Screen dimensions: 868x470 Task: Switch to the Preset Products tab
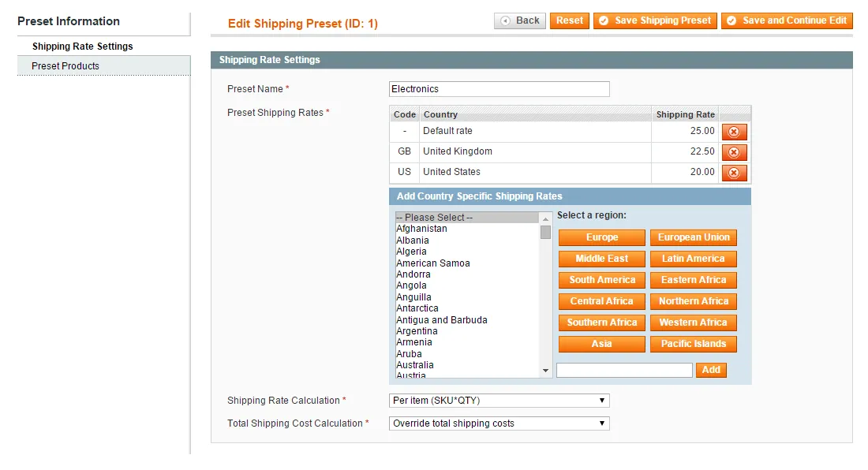pyautogui.click(x=104, y=65)
